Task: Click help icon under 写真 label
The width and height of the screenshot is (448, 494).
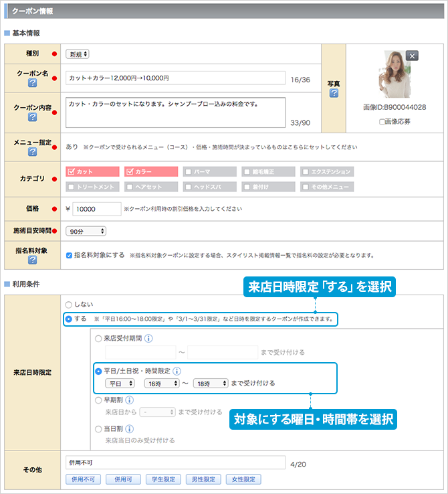Action: [x=334, y=93]
